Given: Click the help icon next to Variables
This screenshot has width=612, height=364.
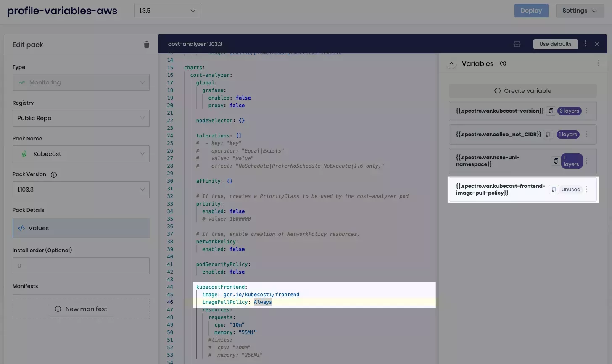Looking at the screenshot, I should tap(503, 63).
